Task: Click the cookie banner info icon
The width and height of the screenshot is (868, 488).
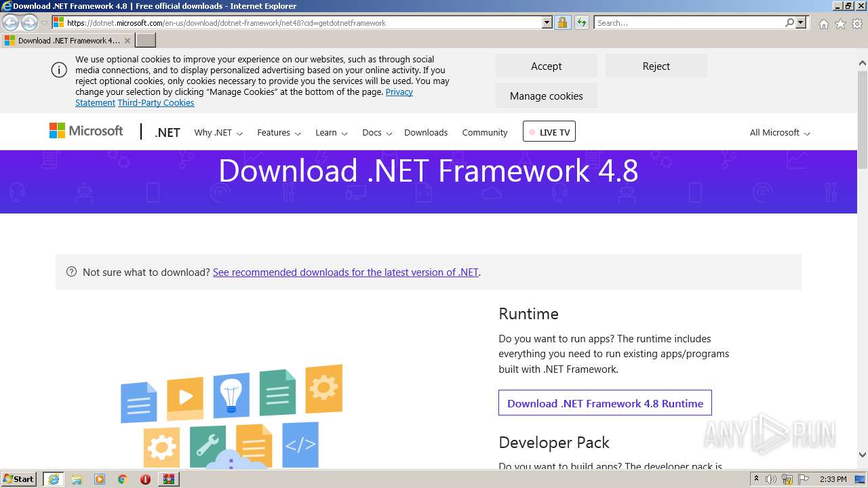Action: 59,70
